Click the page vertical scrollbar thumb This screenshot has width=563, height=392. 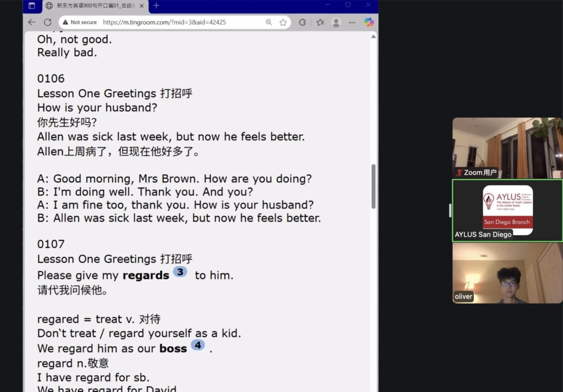click(x=374, y=187)
